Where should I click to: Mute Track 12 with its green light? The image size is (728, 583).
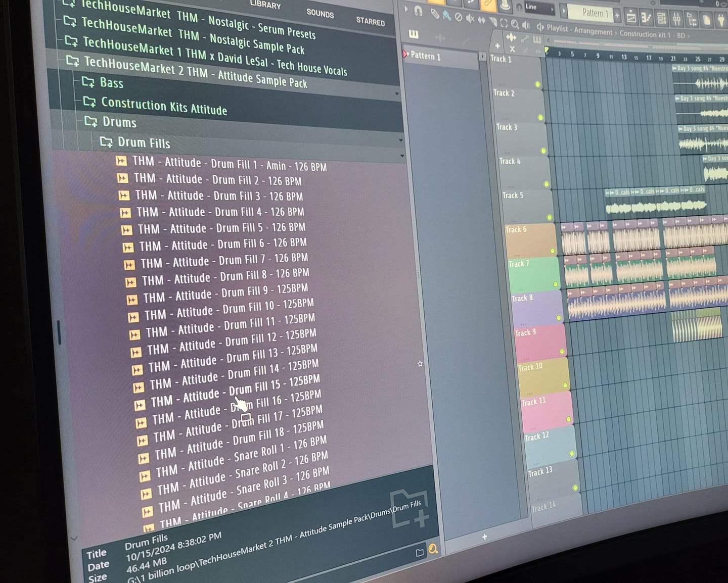point(572,453)
